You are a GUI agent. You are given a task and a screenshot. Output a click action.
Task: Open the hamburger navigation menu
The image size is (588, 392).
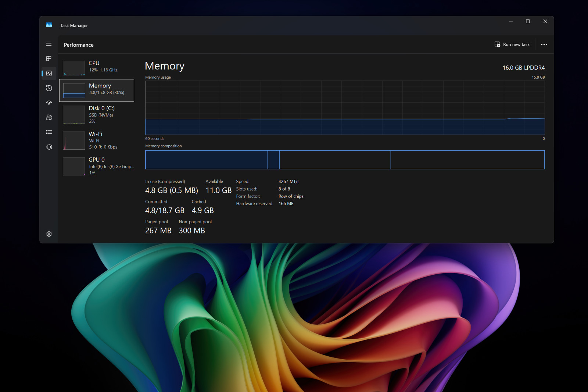49,44
